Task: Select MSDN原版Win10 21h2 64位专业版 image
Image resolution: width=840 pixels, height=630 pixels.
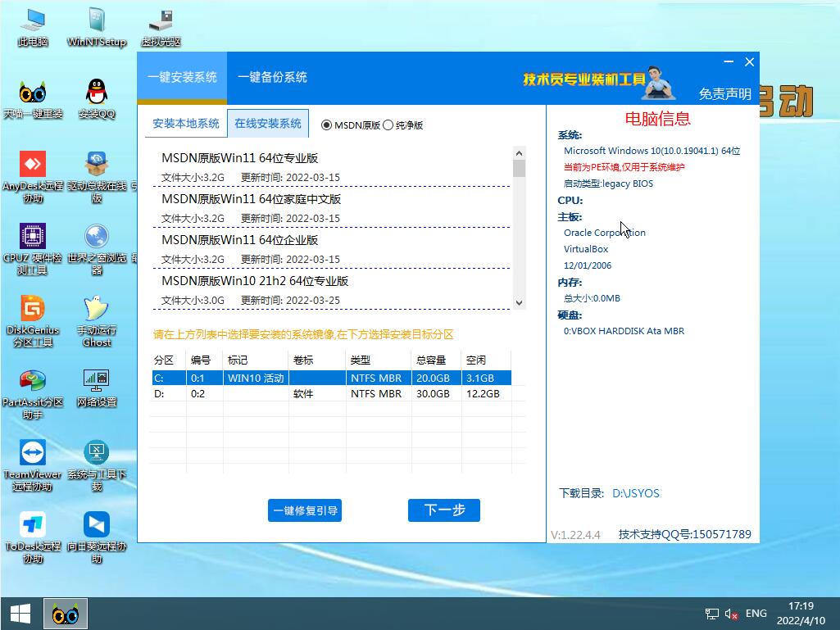Action: 331,289
